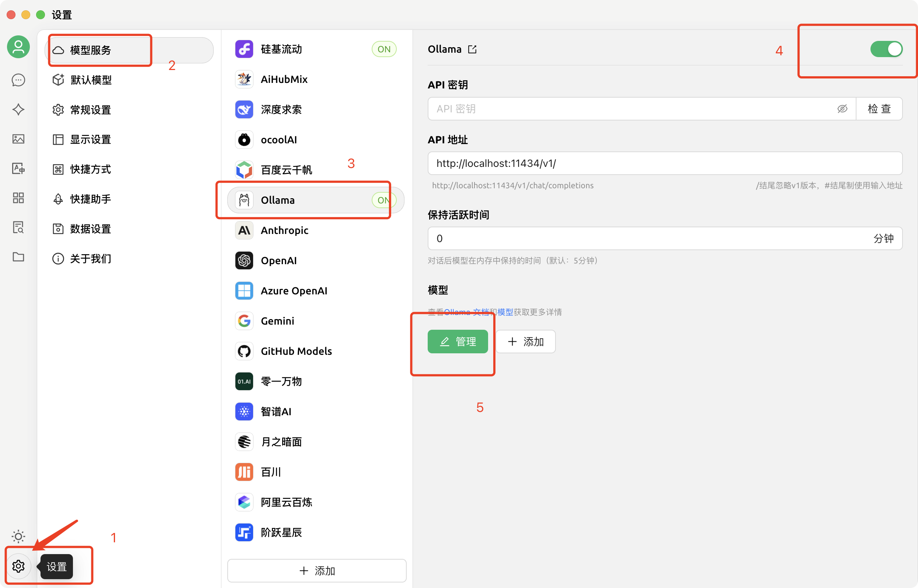
Task: Select the 阶跃星辰 provider
Action: click(316, 532)
